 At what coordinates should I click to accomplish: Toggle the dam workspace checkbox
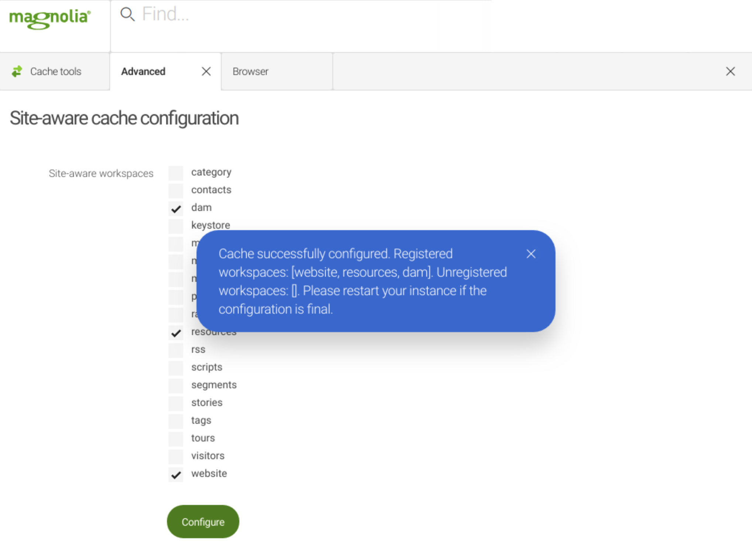point(176,208)
